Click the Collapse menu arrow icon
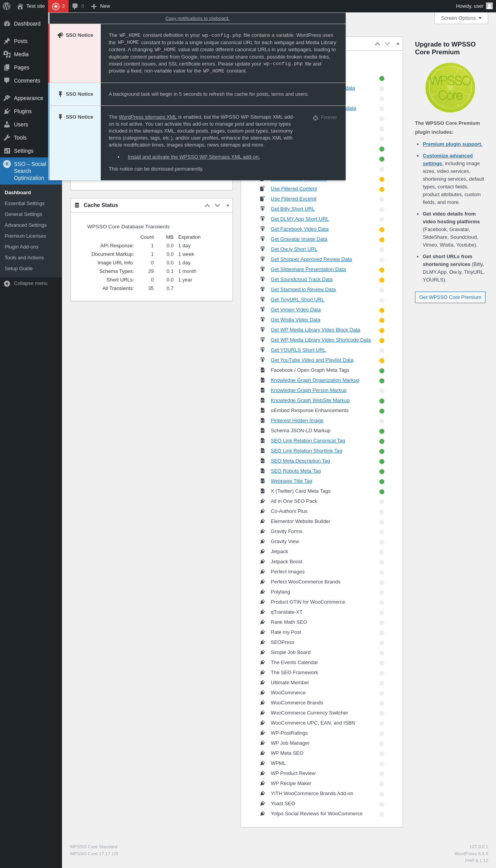 pos(7,283)
